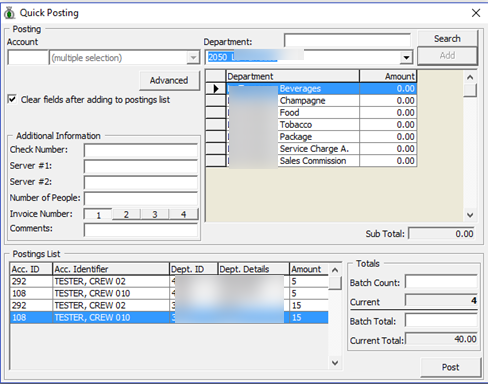The image size is (488, 384).
Task: Click the Add button
Action: coord(447,55)
